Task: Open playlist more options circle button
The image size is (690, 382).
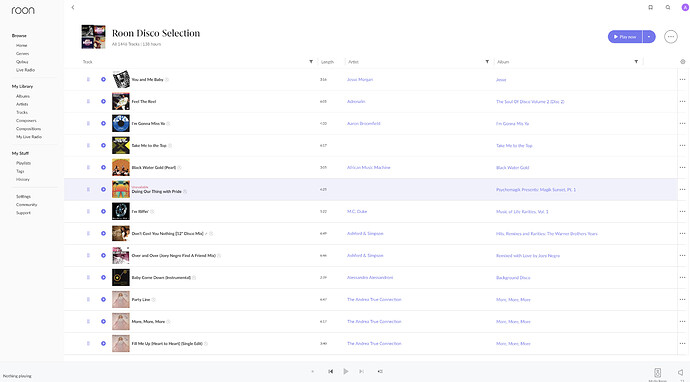Action: tap(671, 37)
